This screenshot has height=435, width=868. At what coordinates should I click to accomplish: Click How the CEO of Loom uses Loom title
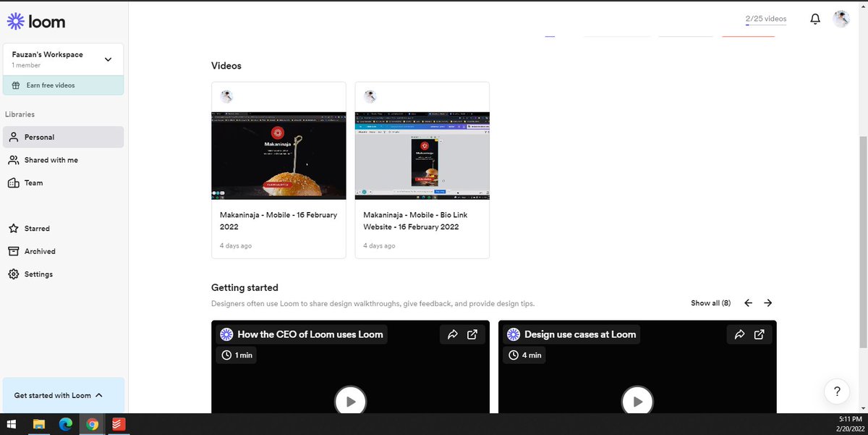(x=310, y=334)
